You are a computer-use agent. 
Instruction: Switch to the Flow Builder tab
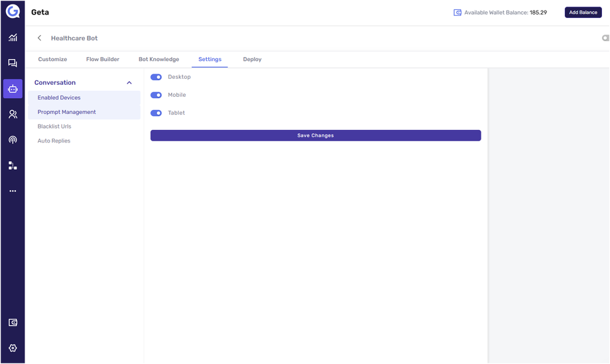103,60
